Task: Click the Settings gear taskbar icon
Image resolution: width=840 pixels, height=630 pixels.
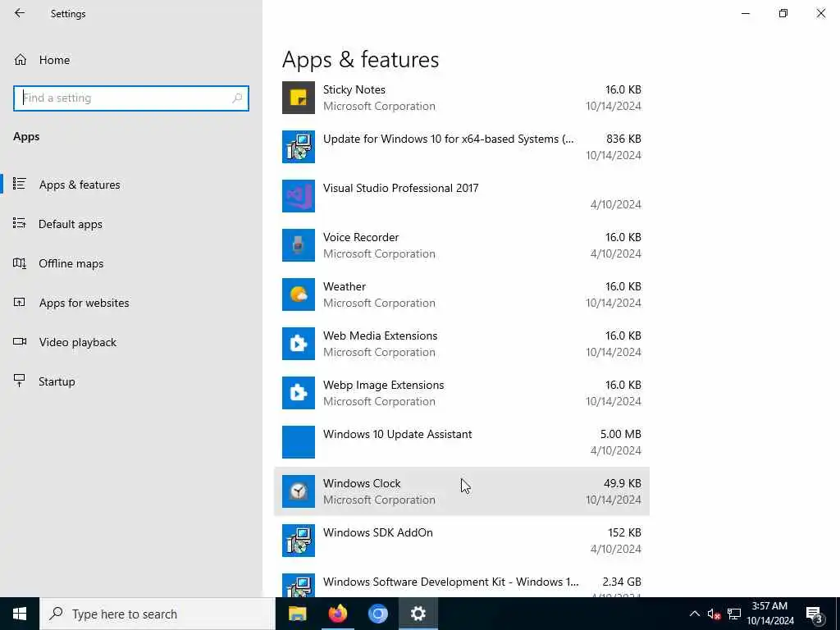Action: click(x=418, y=614)
